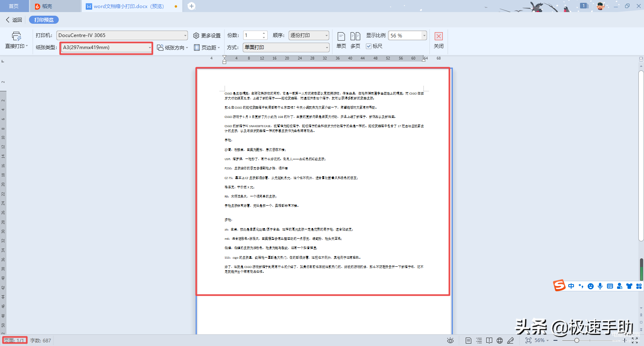Open Sogou emoji smiley icon
The width and height of the screenshot is (644, 346).
(x=590, y=286)
